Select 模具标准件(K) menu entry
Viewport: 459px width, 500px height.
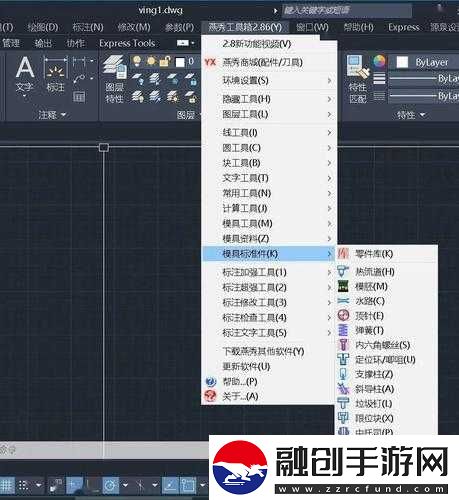pyautogui.click(x=269, y=254)
